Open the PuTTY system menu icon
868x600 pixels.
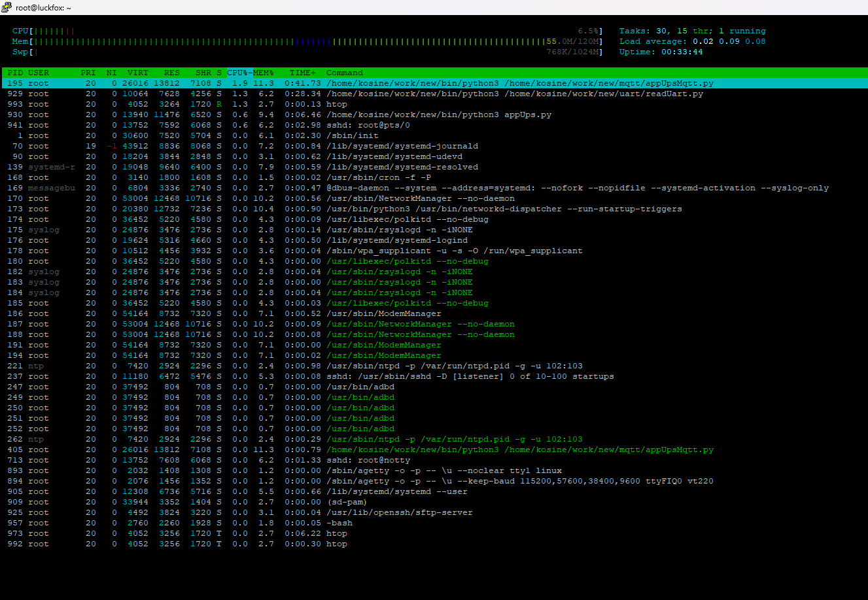pyautogui.click(x=7, y=7)
